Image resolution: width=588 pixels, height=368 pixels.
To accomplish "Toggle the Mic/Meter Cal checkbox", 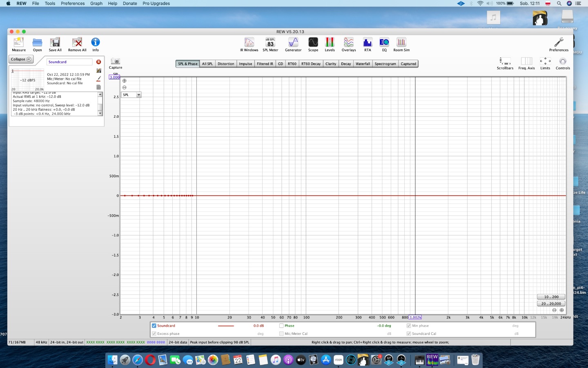I will [x=281, y=334].
